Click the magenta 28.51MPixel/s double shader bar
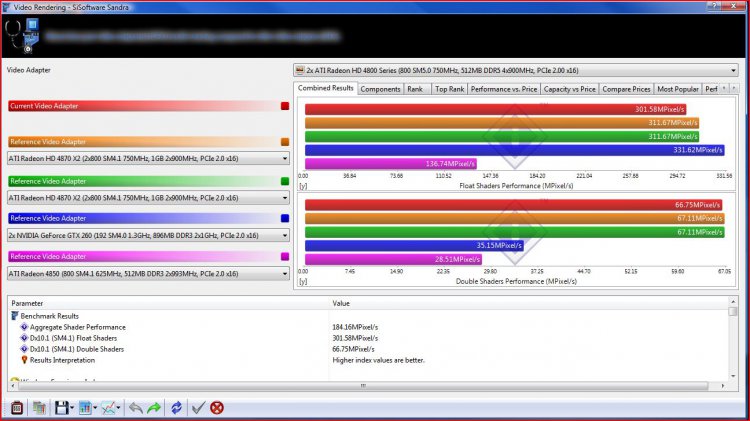This screenshot has height=421, width=750. [x=393, y=259]
